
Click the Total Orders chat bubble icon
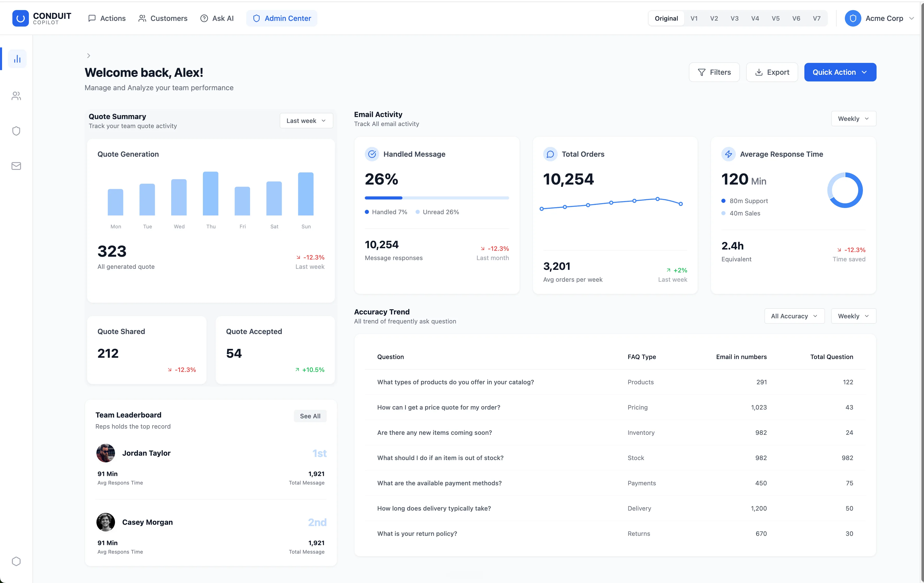click(550, 154)
